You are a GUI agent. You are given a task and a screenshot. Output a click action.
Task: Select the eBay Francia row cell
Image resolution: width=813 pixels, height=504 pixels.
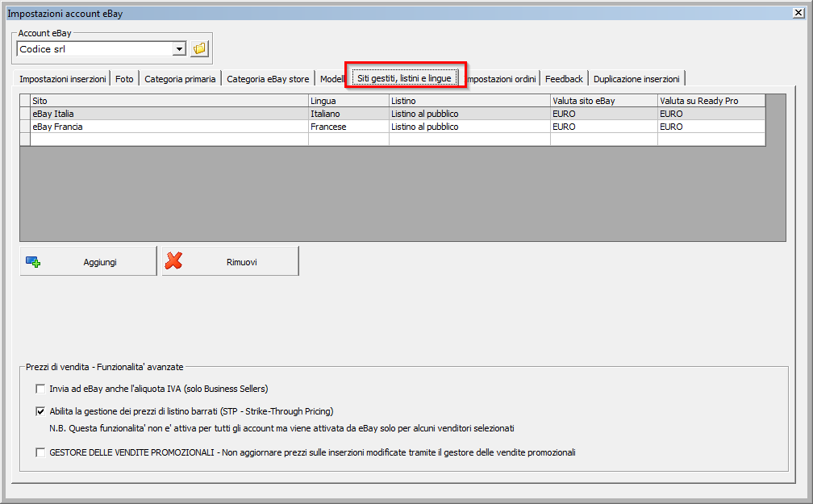[169, 127]
